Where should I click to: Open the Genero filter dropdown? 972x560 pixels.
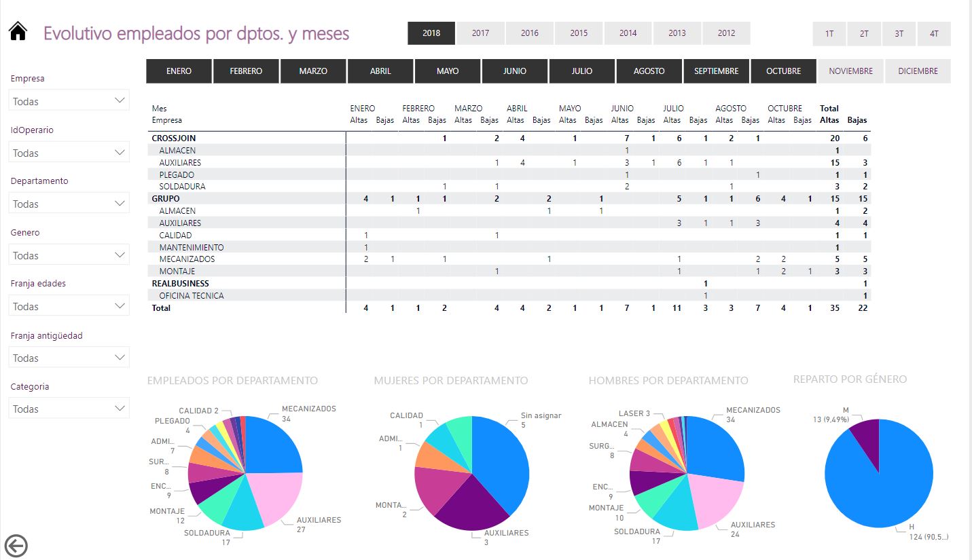tap(69, 255)
